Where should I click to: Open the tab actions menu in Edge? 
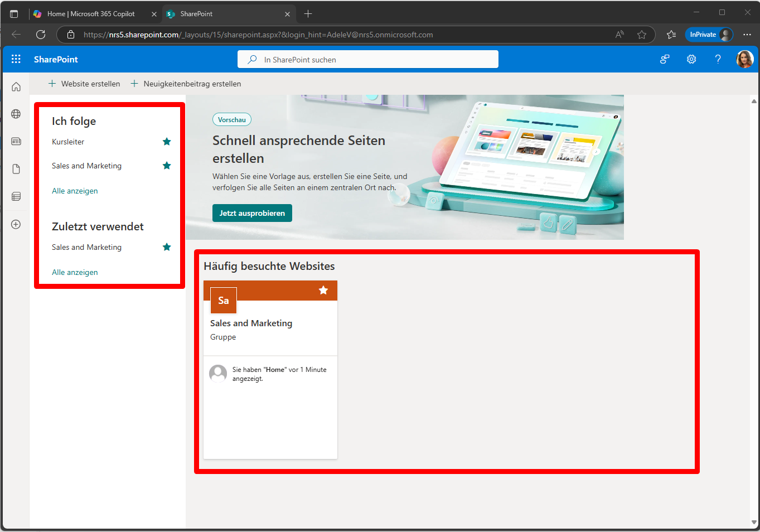pos(14,14)
